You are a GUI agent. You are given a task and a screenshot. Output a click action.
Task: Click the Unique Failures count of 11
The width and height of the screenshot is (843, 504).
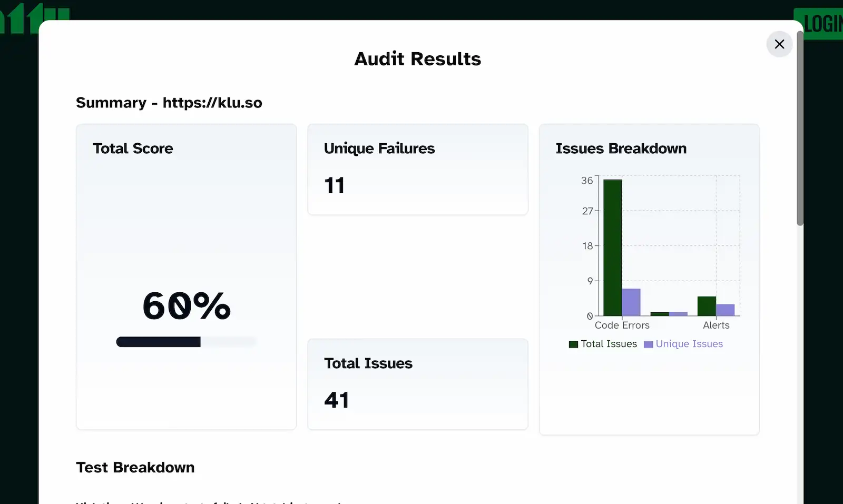(x=335, y=185)
